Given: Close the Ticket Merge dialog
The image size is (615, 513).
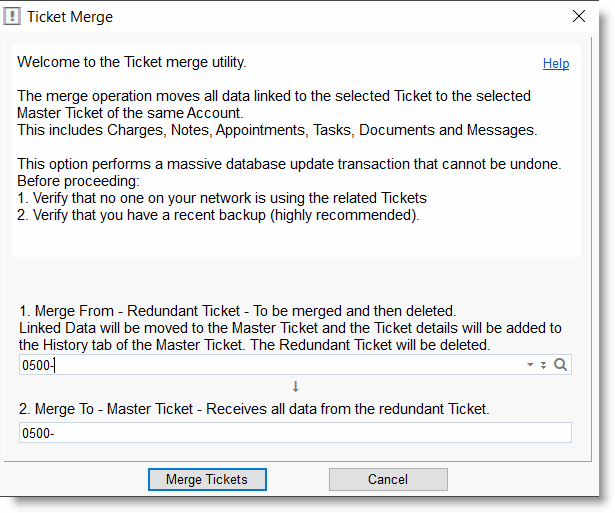Looking at the screenshot, I should [578, 16].
